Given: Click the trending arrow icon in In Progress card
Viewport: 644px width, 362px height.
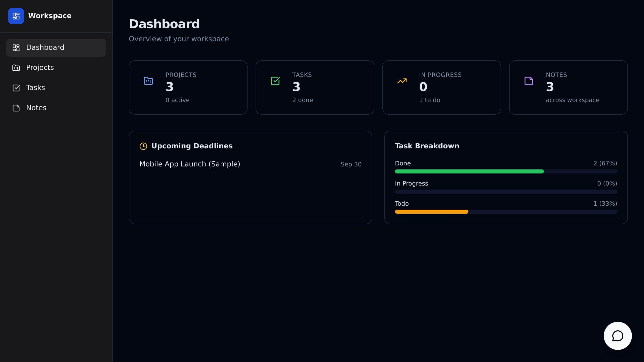Looking at the screenshot, I should (x=402, y=81).
